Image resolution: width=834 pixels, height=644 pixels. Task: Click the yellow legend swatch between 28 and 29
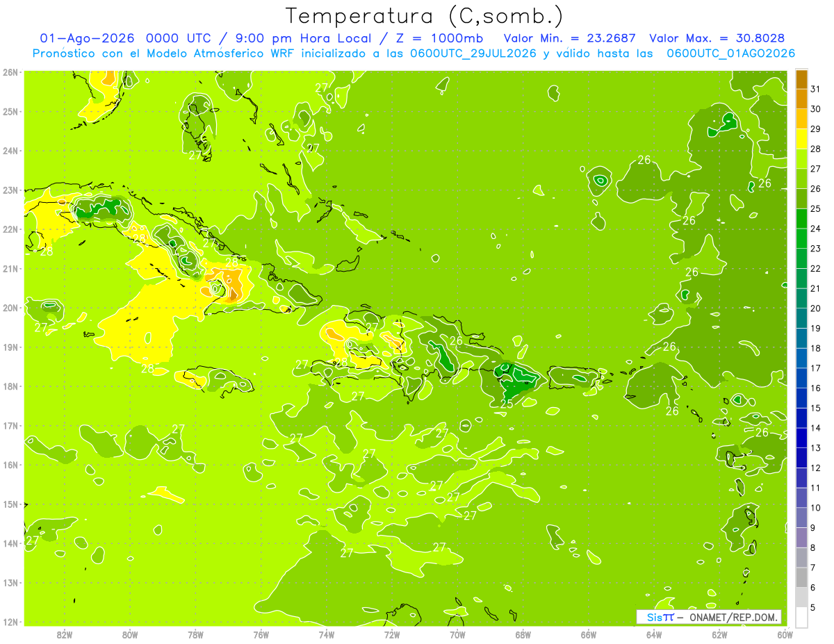pyautogui.click(x=801, y=139)
